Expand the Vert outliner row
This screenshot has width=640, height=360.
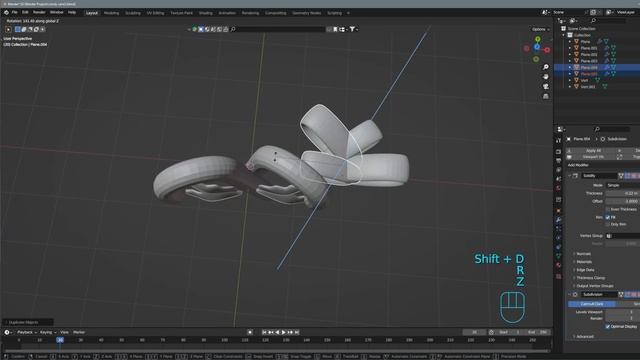point(570,80)
